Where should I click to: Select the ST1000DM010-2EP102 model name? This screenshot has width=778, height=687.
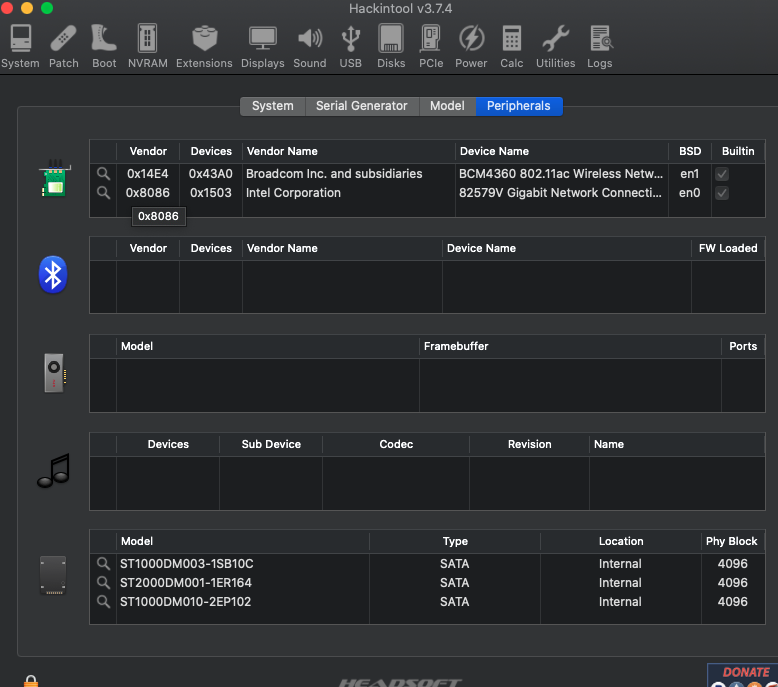(x=185, y=601)
